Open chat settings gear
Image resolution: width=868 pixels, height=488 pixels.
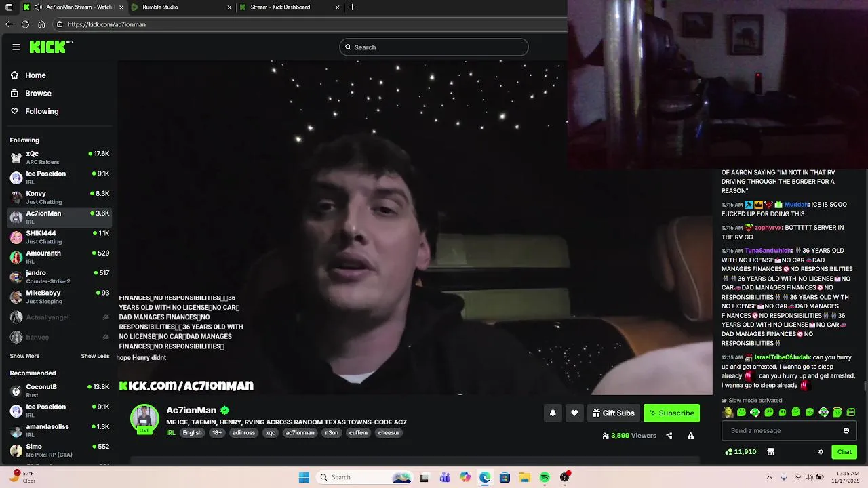pos(821,451)
